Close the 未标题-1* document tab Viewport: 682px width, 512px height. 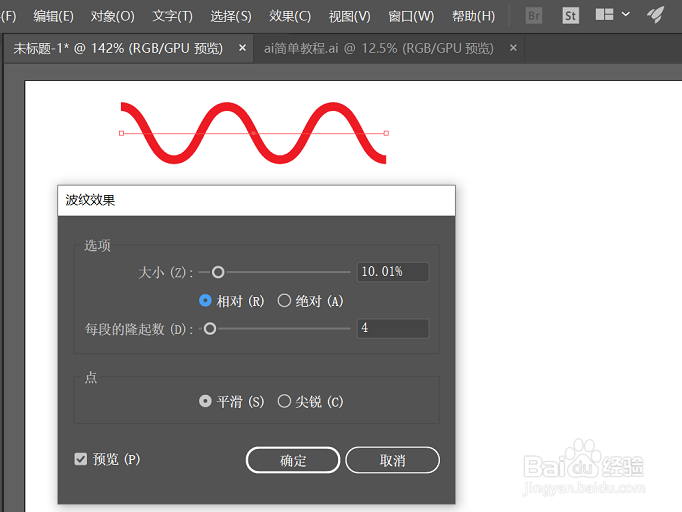pyautogui.click(x=242, y=48)
